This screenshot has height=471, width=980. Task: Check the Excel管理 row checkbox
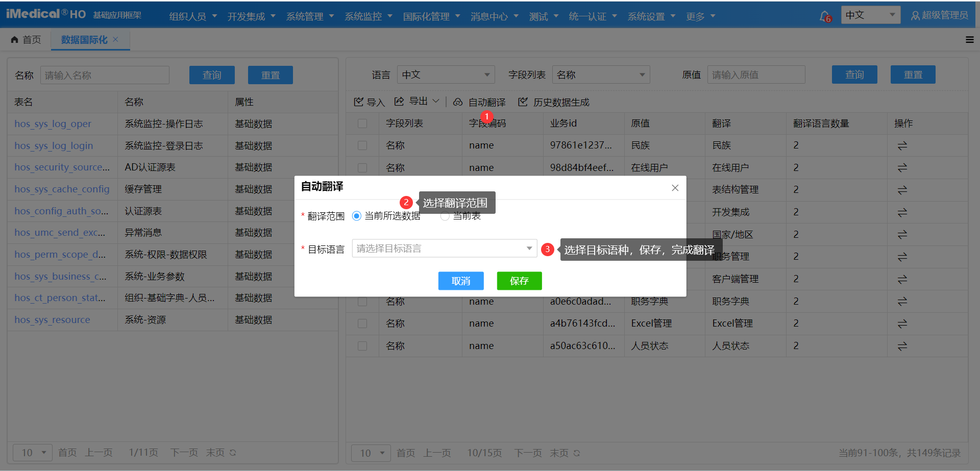point(362,324)
